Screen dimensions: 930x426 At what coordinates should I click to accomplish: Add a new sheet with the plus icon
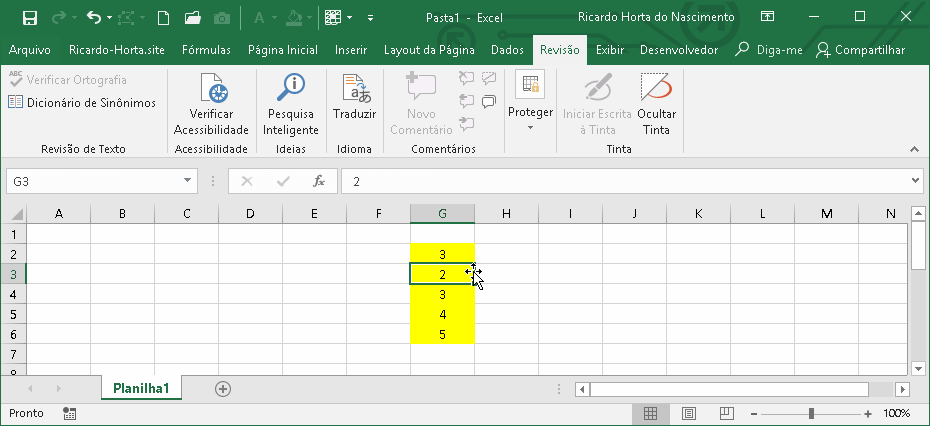click(223, 389)
